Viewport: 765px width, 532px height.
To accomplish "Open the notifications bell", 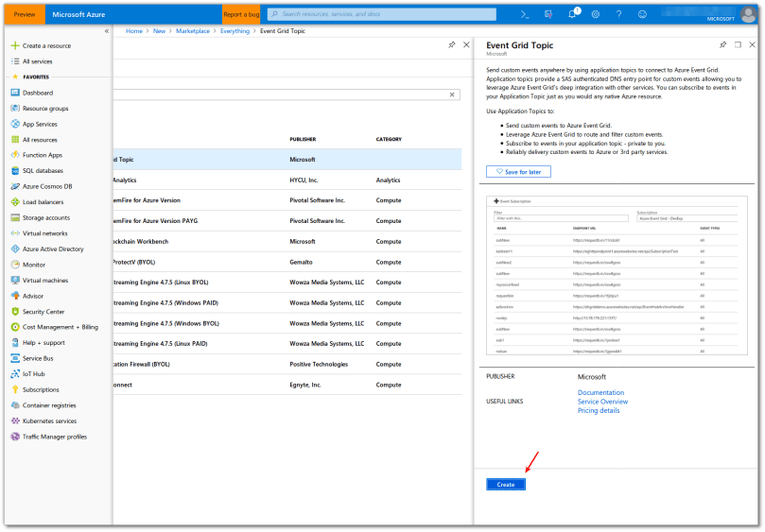I will [574, 14].
